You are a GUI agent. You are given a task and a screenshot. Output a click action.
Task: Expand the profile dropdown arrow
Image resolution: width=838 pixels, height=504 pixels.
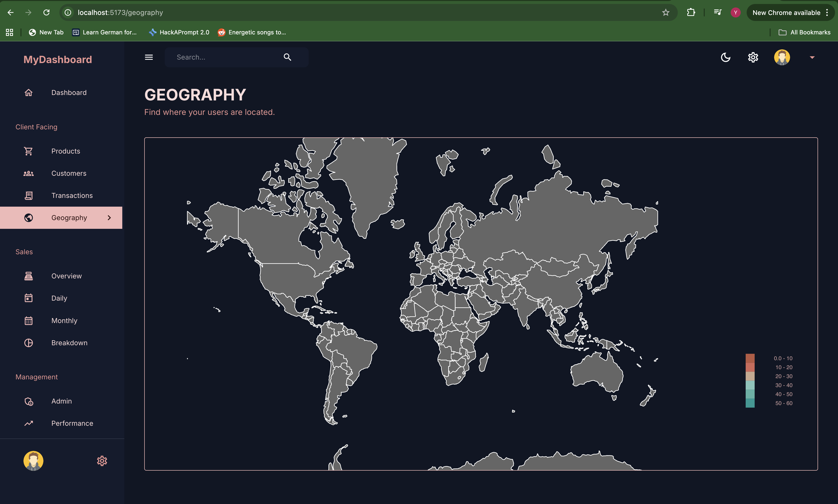(x=812, y=57)
